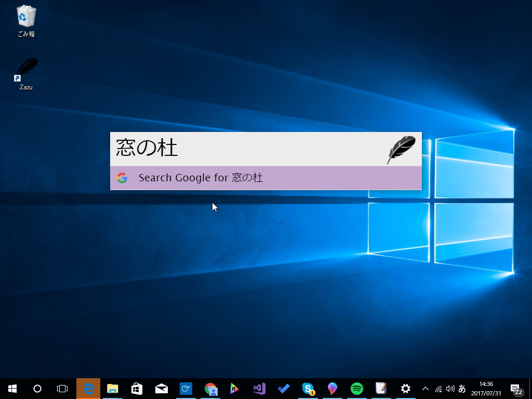Toggle the Japanese IME input mode (あ)

click(462, 388)
